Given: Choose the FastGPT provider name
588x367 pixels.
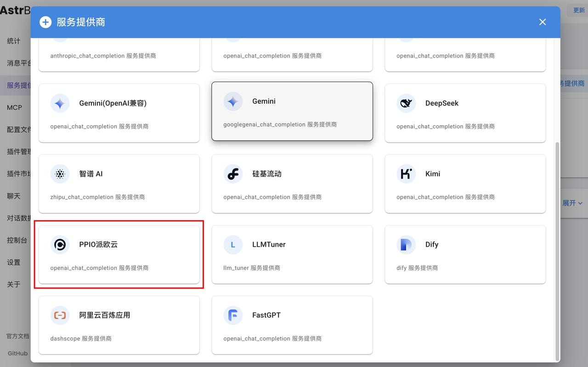Looking at the screenshot, I should (266, 316).
